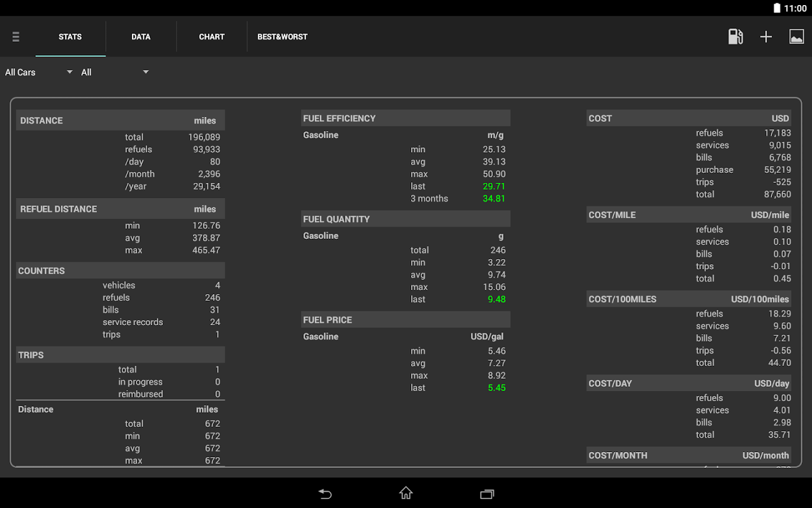
Task: Open the navigation drawer menu
Action: [15, 36]
